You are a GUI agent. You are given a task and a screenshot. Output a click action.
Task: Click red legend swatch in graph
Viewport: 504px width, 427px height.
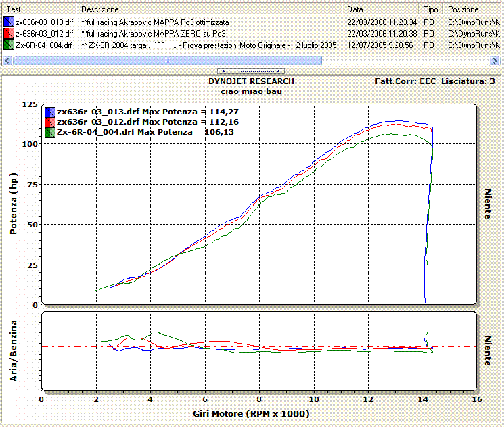[x=50, y=122]
